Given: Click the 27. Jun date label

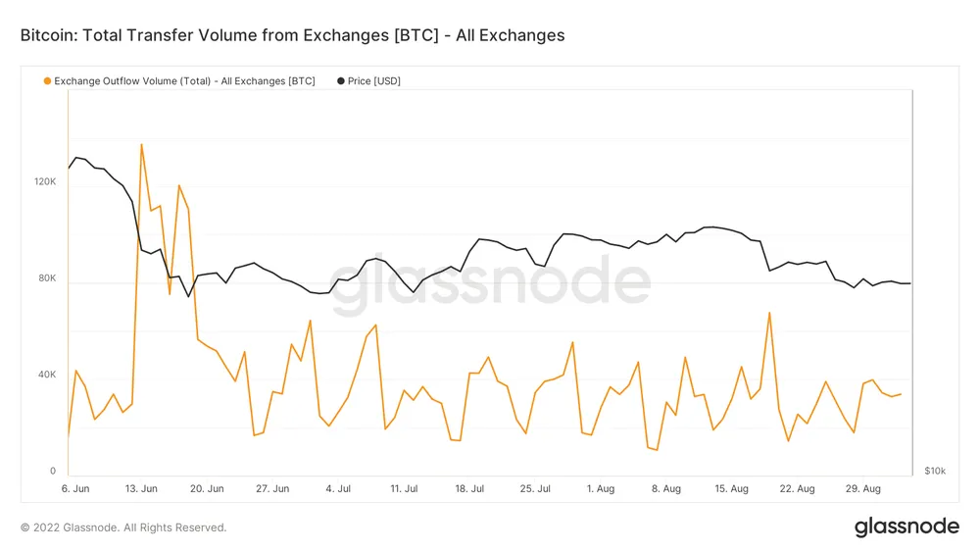Looking at the screenshot, I should (272, 488).
